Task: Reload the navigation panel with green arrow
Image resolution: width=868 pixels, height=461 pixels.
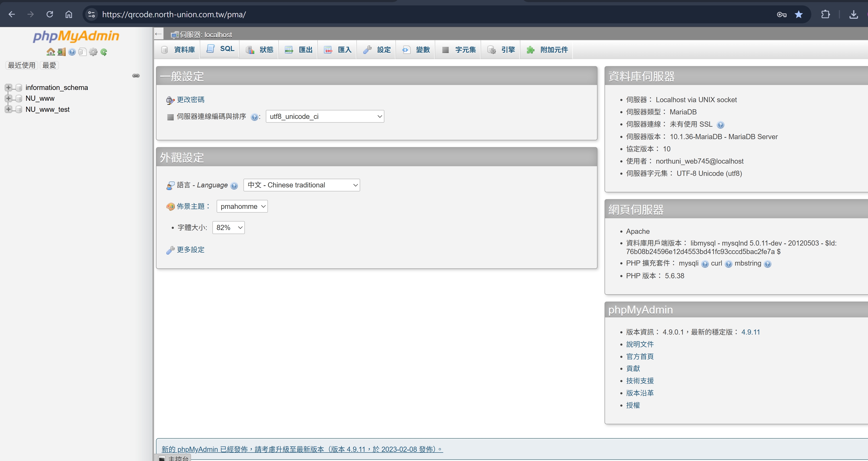Action: tap(104, 52)
